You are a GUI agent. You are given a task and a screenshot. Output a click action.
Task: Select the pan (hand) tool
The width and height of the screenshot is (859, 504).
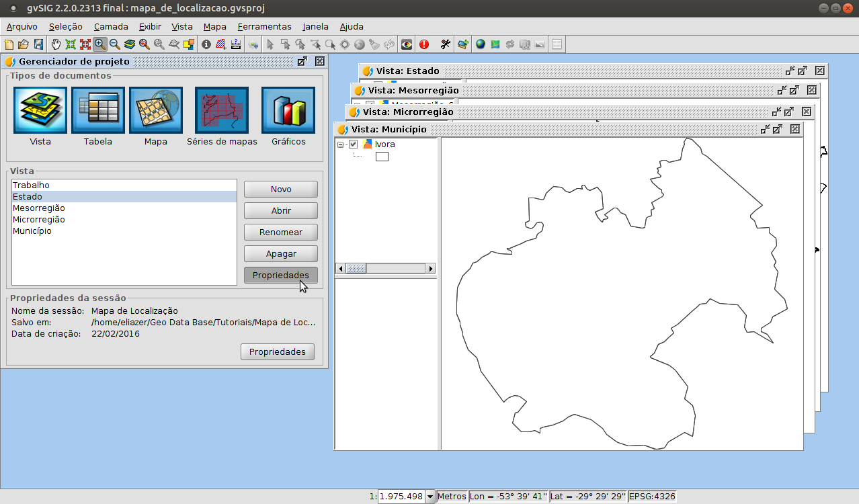click(x=56, y=44)
